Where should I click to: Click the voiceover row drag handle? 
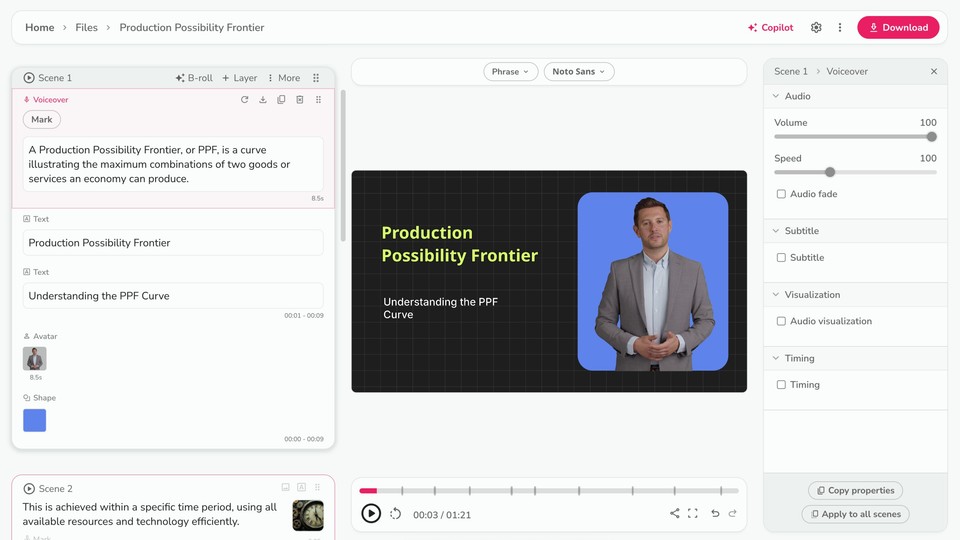[318, 100]
